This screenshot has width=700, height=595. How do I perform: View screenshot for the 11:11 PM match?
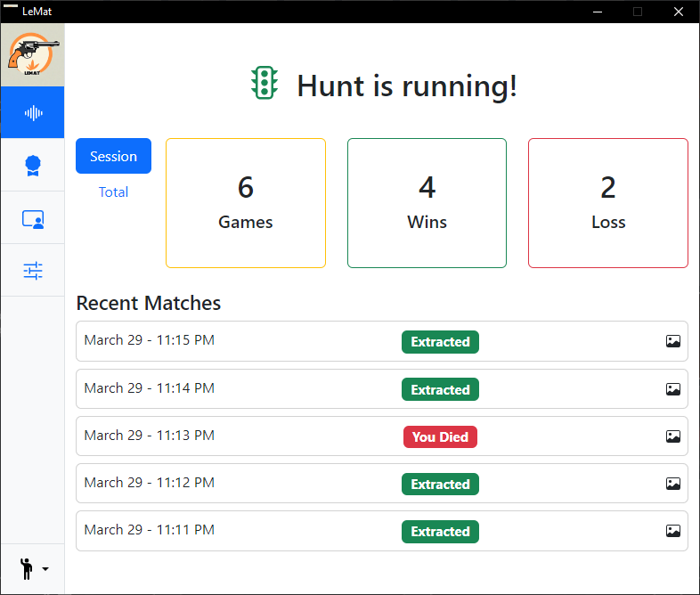tap(673, 531)
